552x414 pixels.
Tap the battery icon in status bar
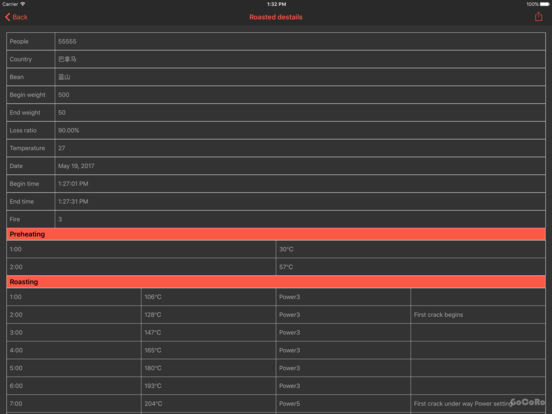pyautogui.click(x=544, y=4)
